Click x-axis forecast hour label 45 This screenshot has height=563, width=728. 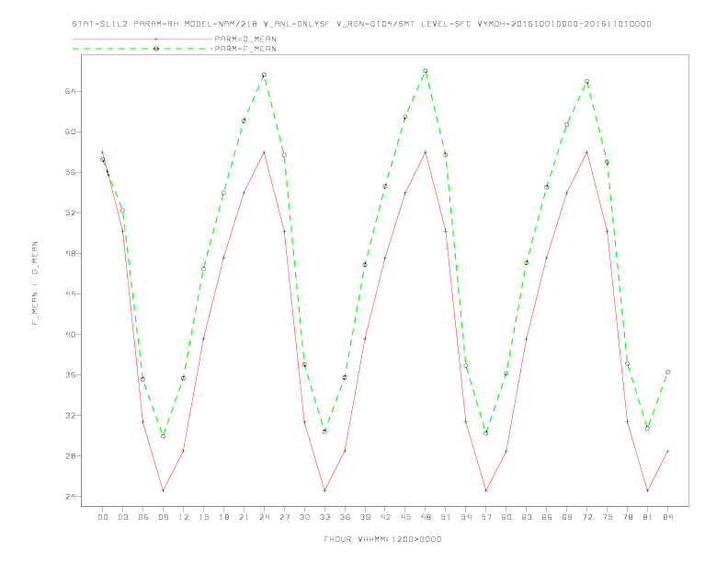405,517
